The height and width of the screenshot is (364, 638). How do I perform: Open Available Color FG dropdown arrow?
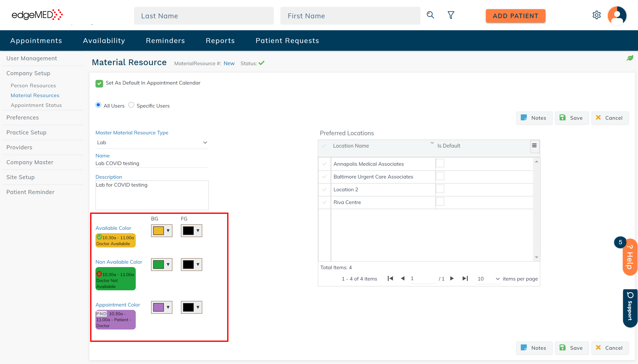(x=198, y=231)
